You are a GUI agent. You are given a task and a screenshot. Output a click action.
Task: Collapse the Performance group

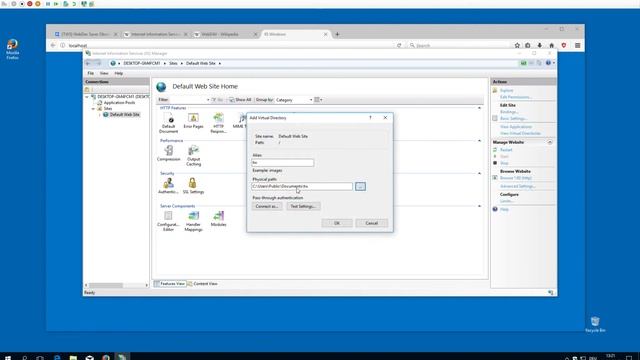479,140
